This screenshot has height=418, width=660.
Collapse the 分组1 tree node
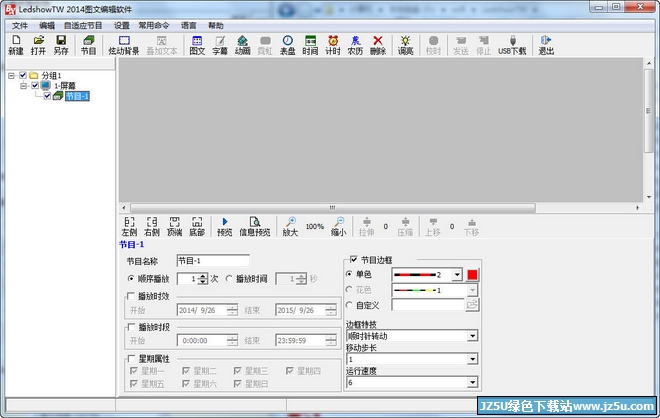pos(11,76)
